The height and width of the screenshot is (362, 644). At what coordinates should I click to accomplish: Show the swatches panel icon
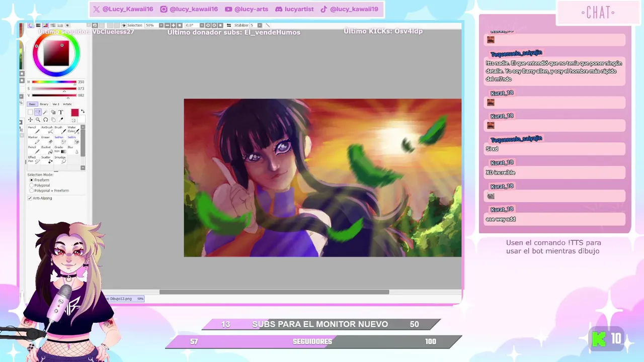[x=60, y=25]
